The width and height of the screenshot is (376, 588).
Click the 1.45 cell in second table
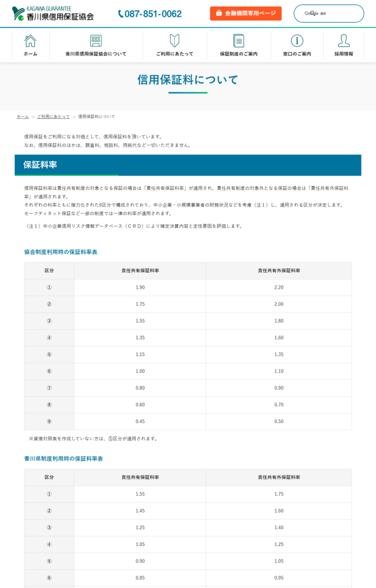140,511
